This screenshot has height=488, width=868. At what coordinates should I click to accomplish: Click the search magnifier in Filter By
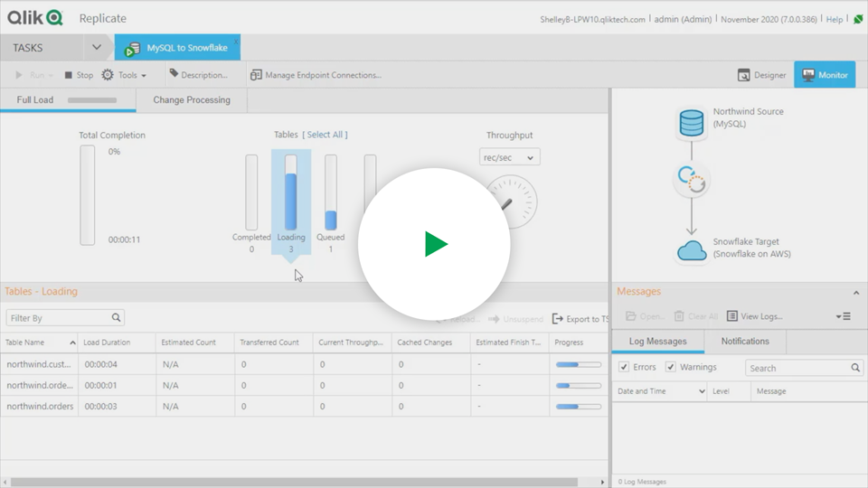pyautogui.click(x=117, y=318)
